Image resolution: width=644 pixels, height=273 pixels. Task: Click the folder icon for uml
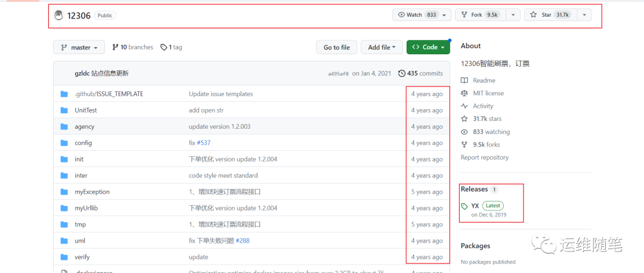64,241
